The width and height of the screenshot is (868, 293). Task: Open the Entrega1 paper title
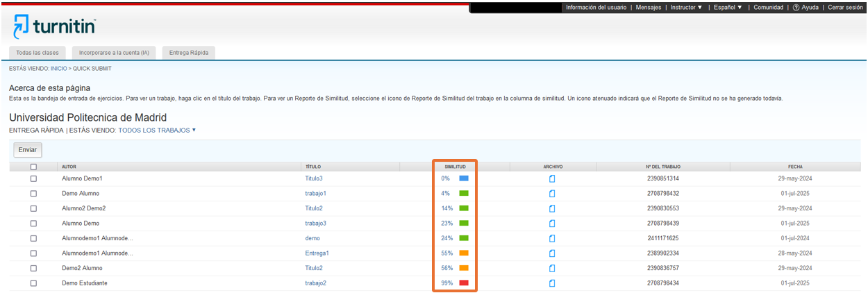click(x=317, y=253)
